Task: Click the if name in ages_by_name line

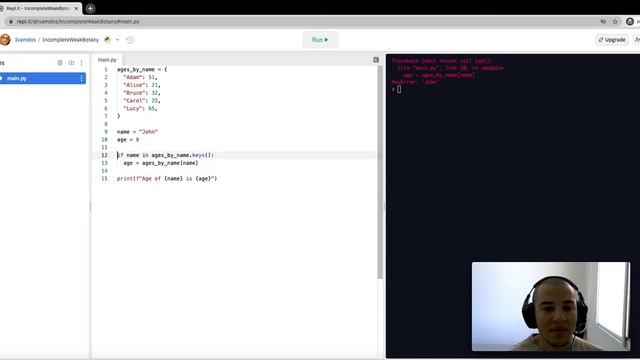Action: click(165, 155)
